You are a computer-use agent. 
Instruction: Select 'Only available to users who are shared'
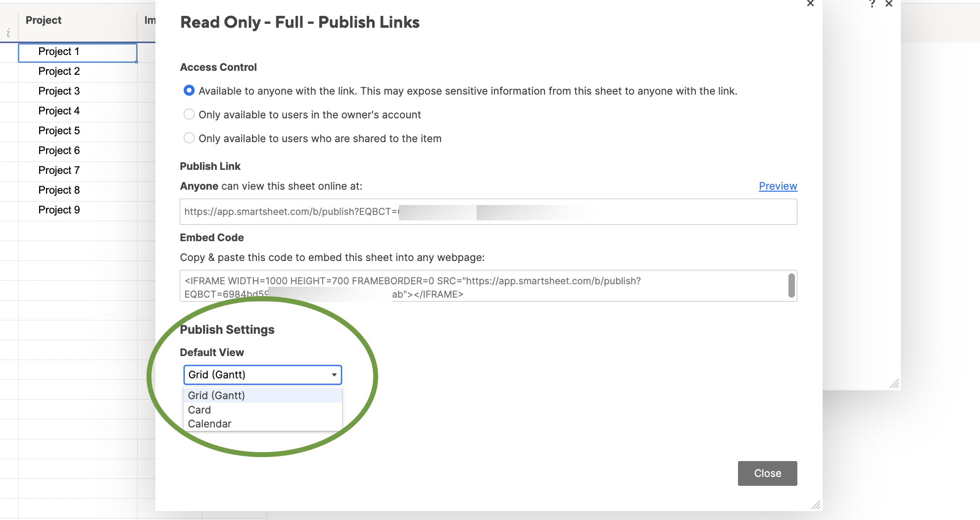click(189, 138)
